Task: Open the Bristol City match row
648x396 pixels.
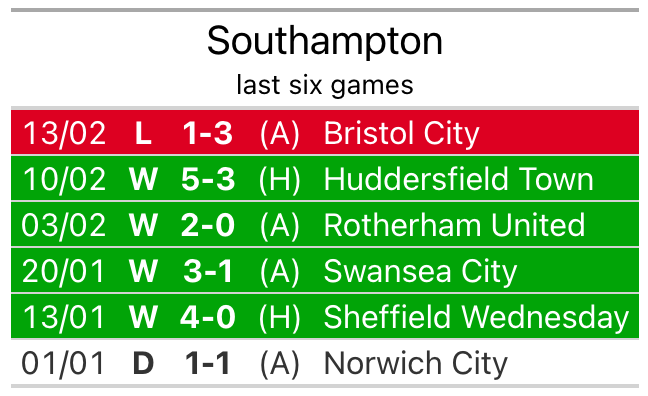Action: pos(325,132)
